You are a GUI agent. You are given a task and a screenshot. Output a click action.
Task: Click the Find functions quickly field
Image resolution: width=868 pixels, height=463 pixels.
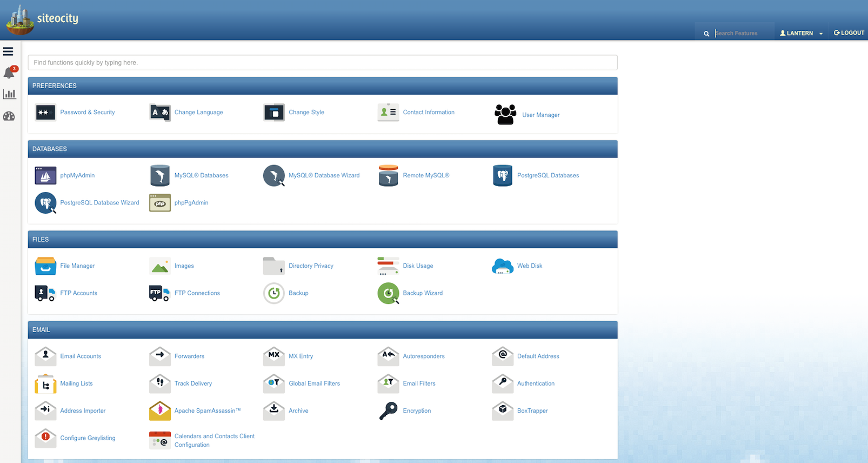point(323,63)
